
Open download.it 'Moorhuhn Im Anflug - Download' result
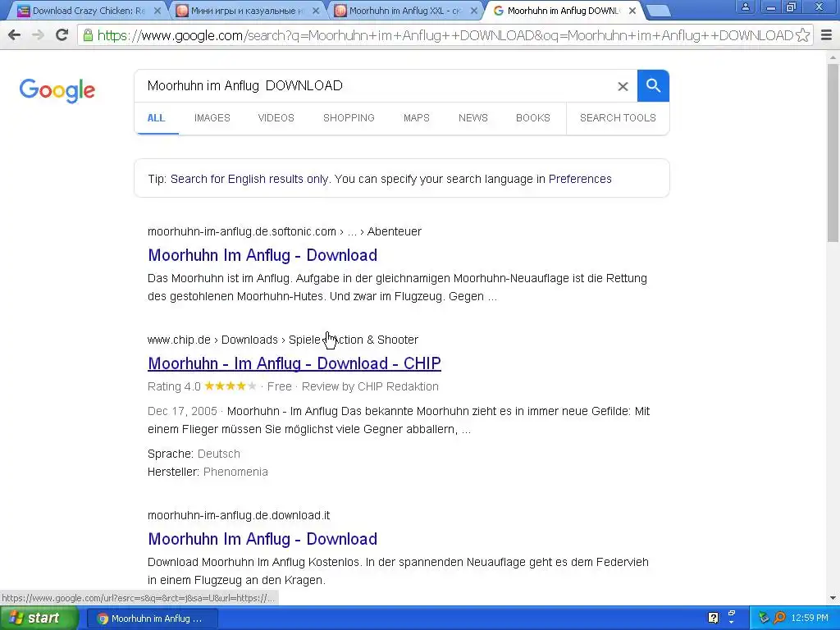coord(262,539)
